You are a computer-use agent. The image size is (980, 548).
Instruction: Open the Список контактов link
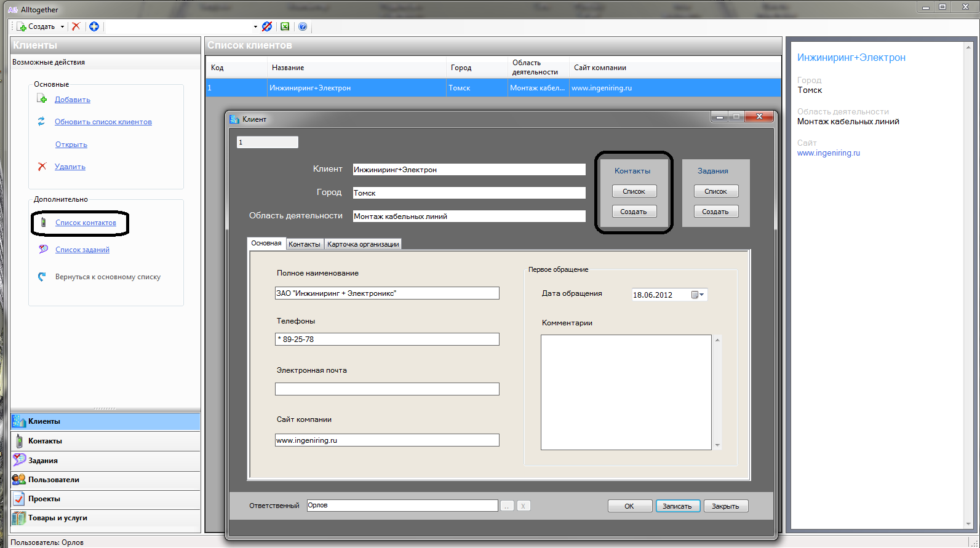(86, 223)
